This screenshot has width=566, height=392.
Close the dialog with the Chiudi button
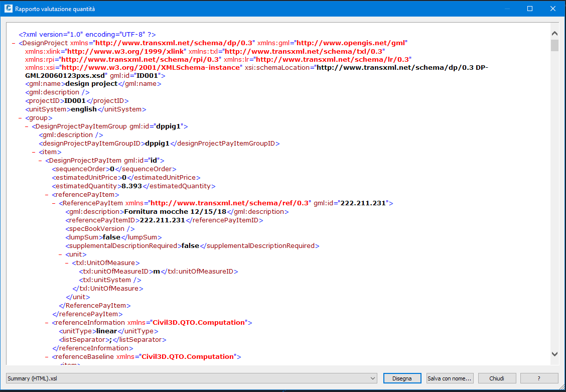point(497,378)
